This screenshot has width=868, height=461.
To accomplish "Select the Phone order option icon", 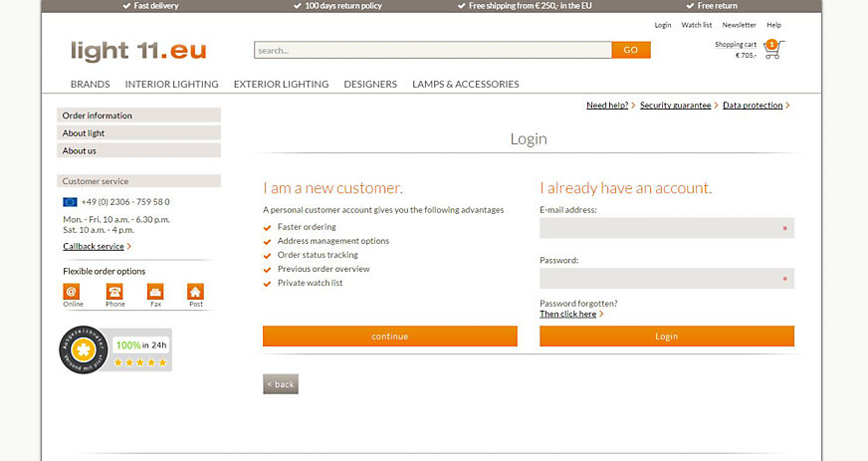I will coord(115,292).
